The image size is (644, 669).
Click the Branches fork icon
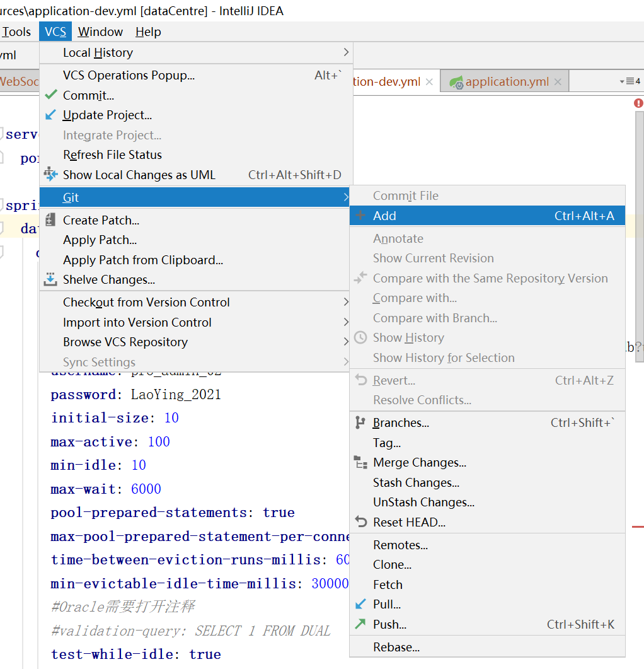[360, 422]
